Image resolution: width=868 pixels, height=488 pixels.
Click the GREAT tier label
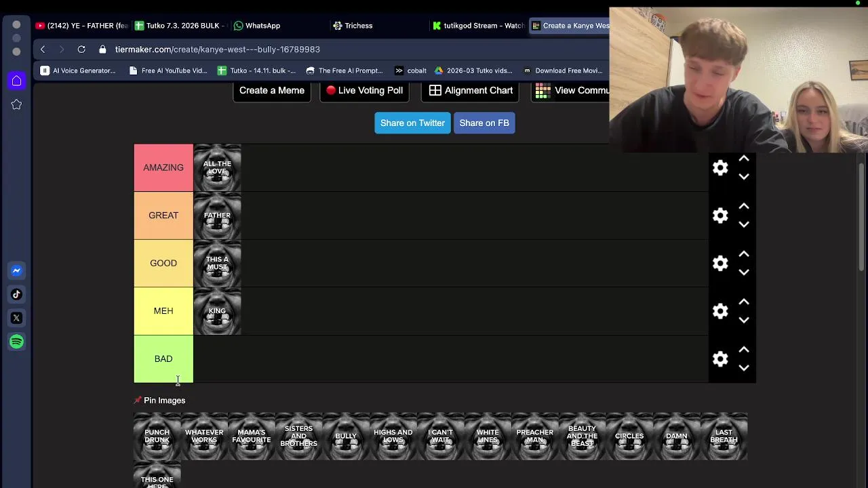[163, 216]
